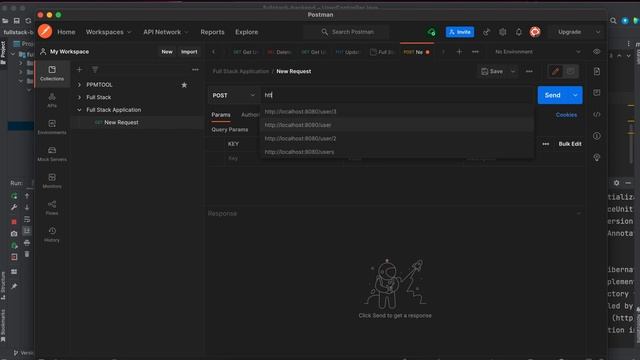Open the documentation icon in right sidebar
Screen dimensions: 640x360
tap(597, 72)
